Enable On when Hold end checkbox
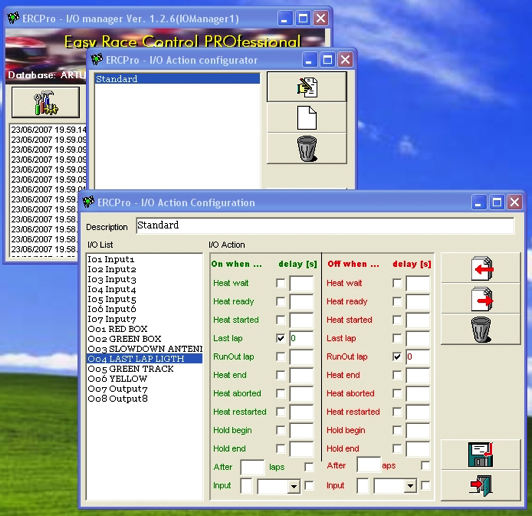This screenshot has height=516, width=532. click(x=281, y=448)
